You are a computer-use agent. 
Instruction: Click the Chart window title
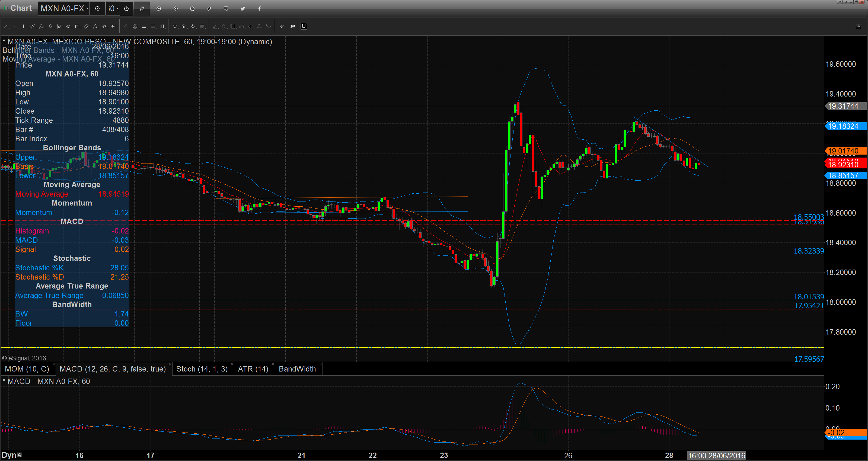(x=21, y=8)
